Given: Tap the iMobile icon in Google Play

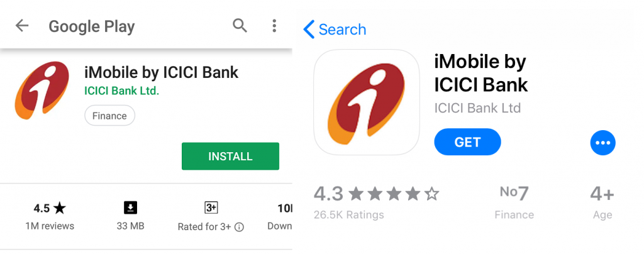Looking at the screenshot, I should (x=42, y=91).
